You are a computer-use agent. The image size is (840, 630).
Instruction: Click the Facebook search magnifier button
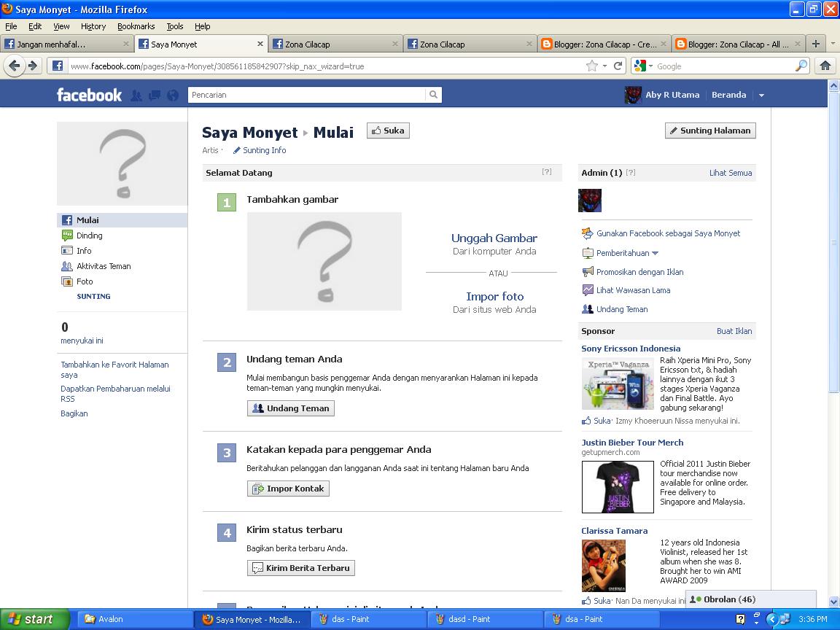pos(433,95)
